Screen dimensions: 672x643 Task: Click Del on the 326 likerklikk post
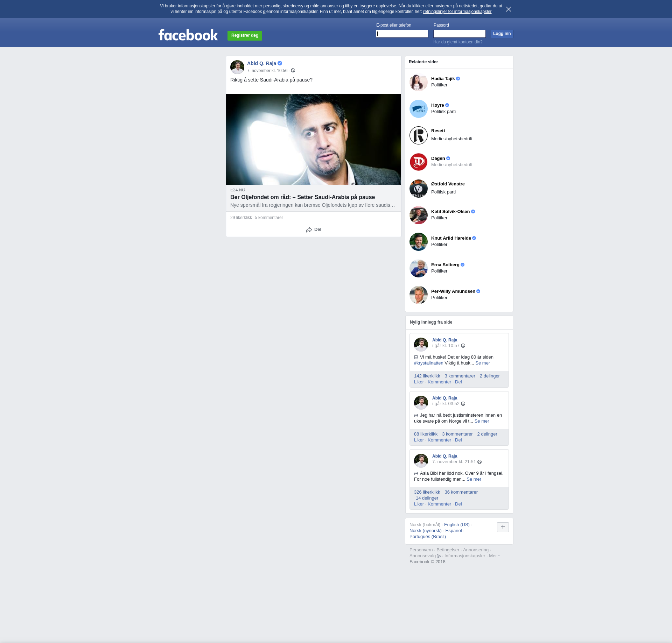[x=458, y=504]
